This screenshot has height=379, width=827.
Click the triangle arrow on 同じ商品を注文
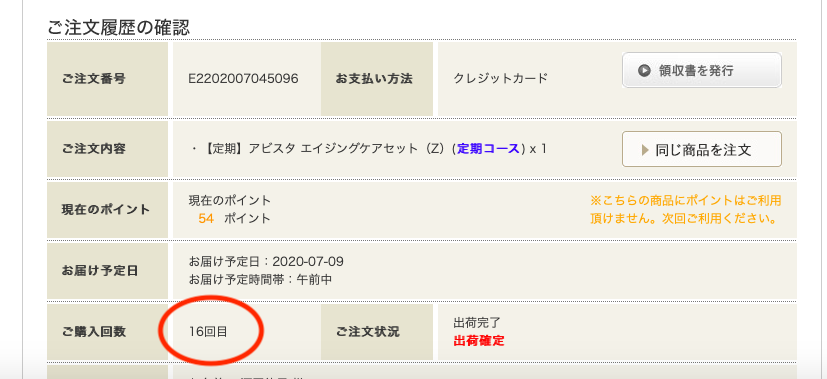(645, 150)
